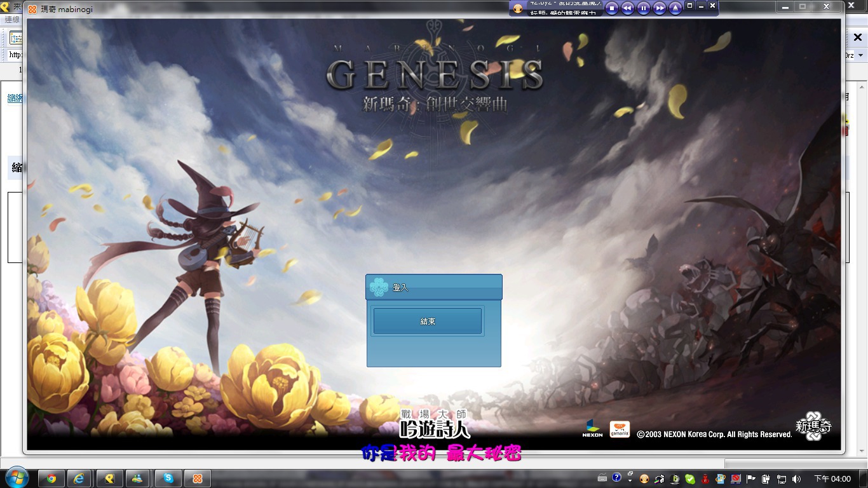This screenshot has width=868, height=488.
Task: Open the network connection tray icon
Action: [x=782, y=479]
